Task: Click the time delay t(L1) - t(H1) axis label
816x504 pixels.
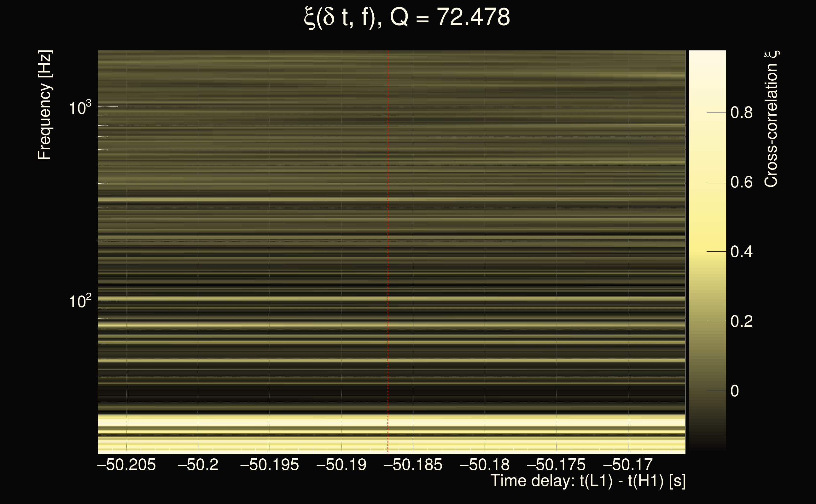Action: [x=588, y=481]
